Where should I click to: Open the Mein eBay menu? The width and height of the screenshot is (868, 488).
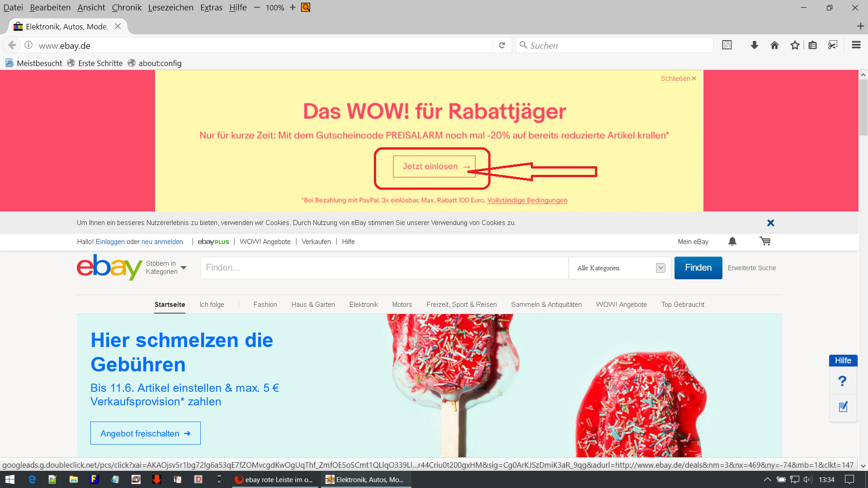tap(693, 242)
